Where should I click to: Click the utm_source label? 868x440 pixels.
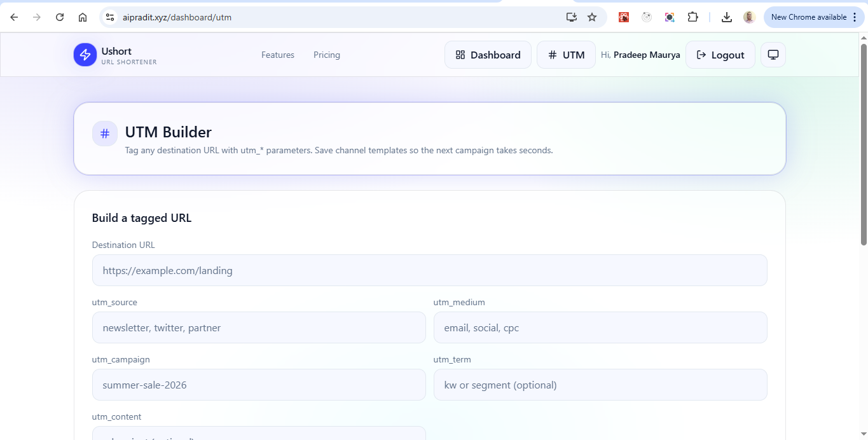(x=114, y=302)
